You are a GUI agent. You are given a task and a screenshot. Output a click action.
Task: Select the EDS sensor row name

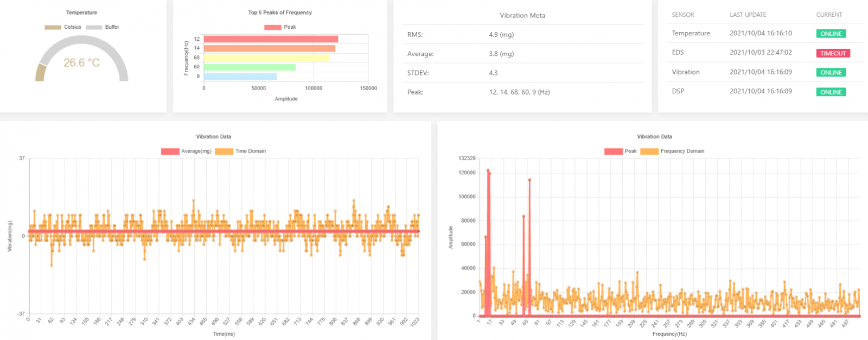click(x=678, y=53)
